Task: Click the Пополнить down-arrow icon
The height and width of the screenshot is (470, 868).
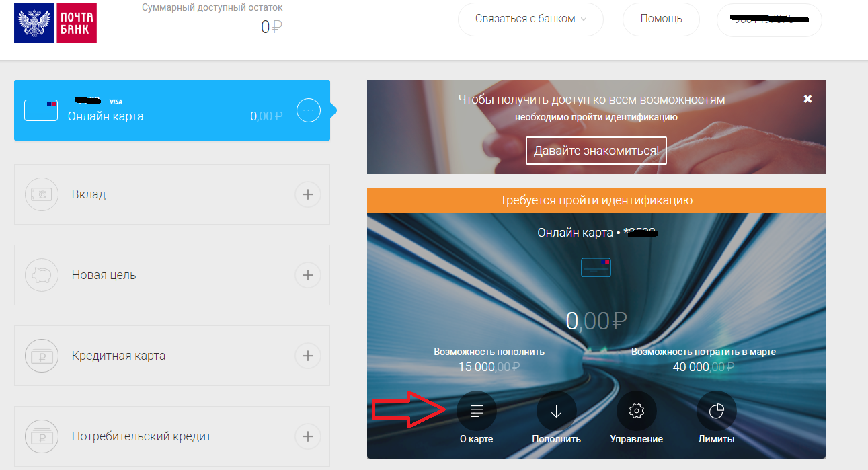Action: coord(556,411)
